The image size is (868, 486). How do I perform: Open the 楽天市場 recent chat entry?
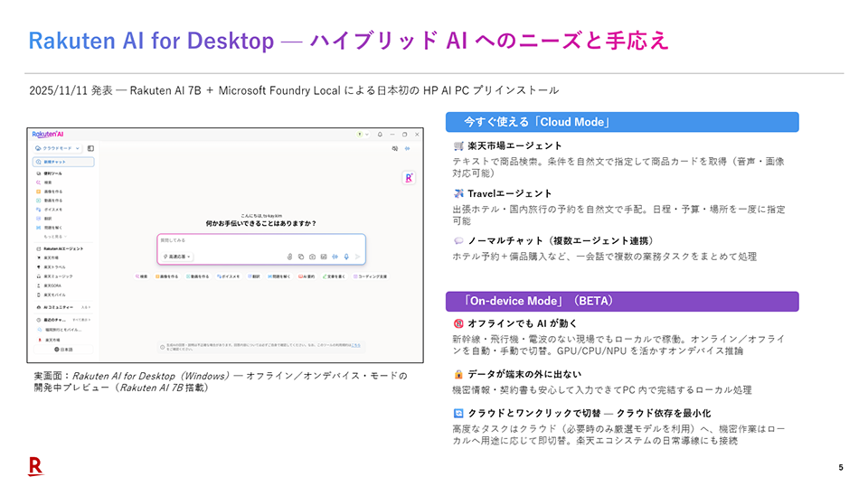(49, 340)
